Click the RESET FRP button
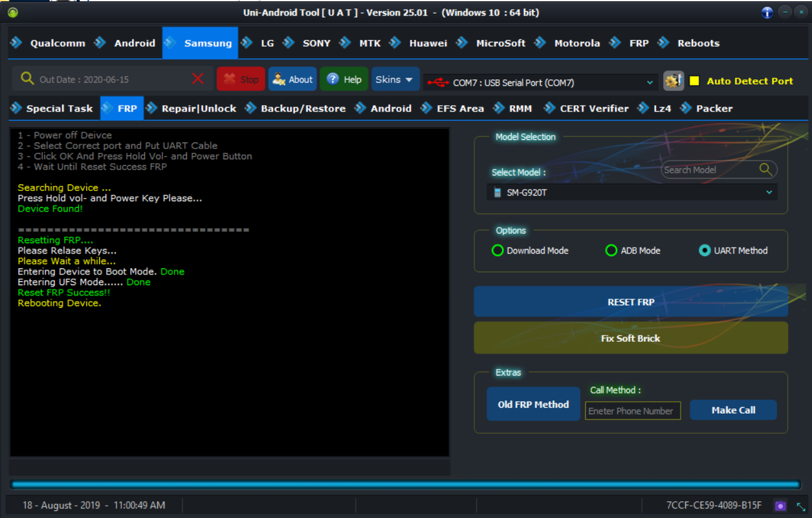This screenshot has height=518, width=812. coord(631,302)
